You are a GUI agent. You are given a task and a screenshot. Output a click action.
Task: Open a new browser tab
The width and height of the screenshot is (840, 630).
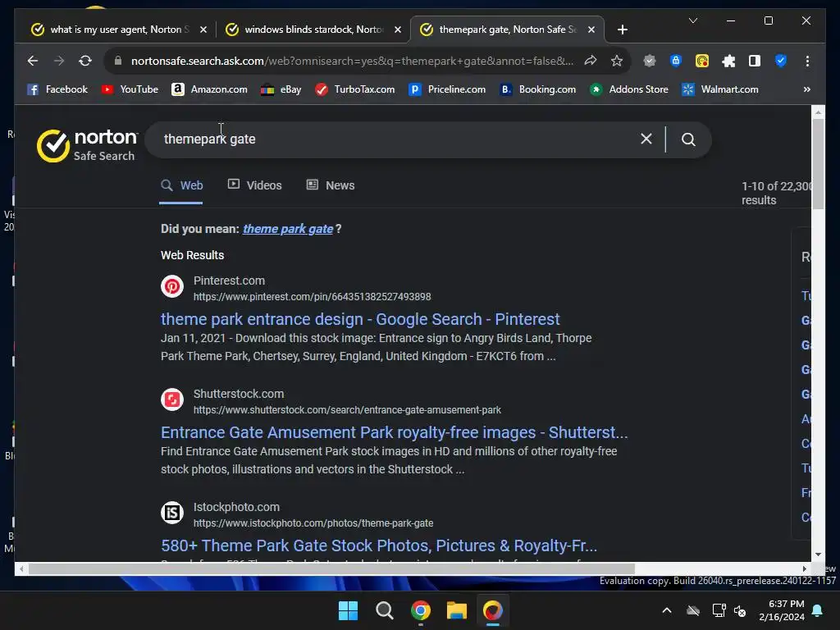[x=622, y=30]
